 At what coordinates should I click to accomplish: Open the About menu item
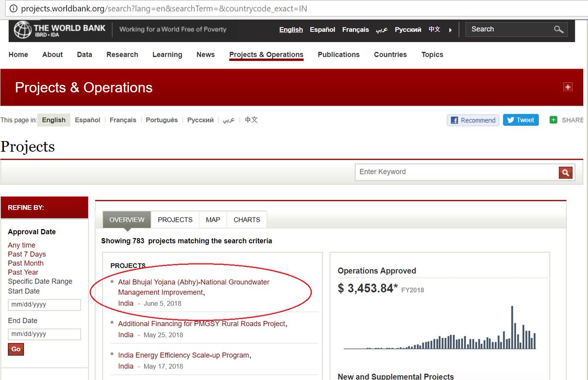52,55
